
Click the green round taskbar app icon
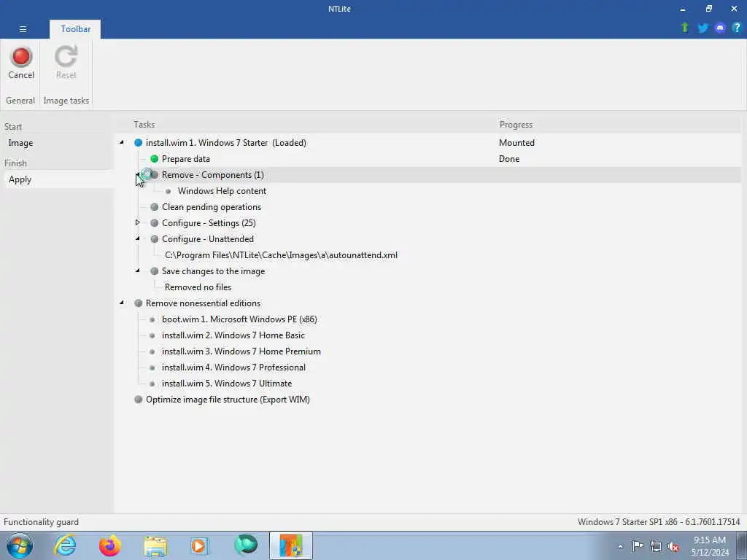[246, 545]
